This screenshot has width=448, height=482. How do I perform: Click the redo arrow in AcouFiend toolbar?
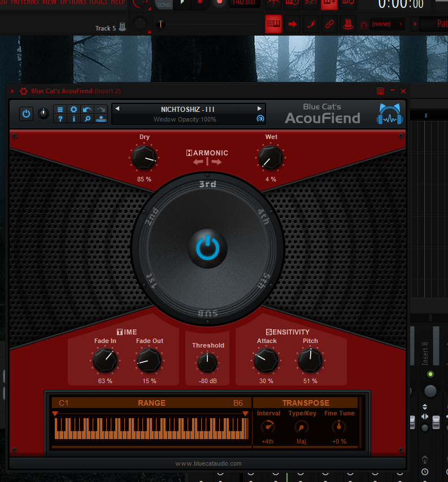[x=101, y=110]
